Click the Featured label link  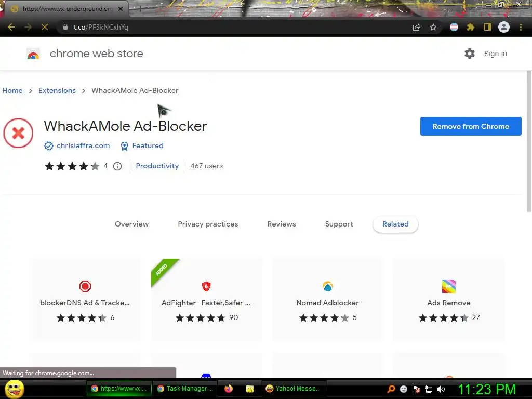[148, 146]
